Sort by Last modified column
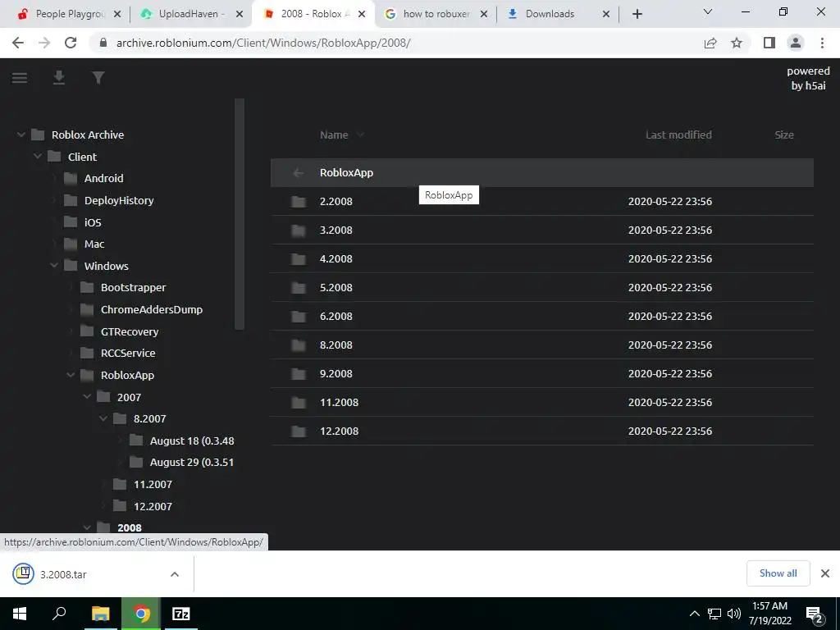Screen dimensions: 840x630 pos(678,135)
